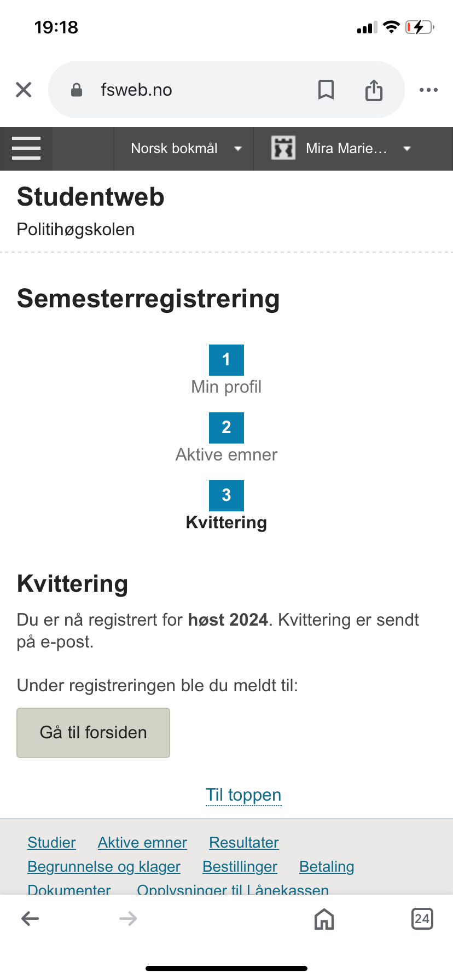
Task: Tap the browser home icon
Action: [324, 919]
